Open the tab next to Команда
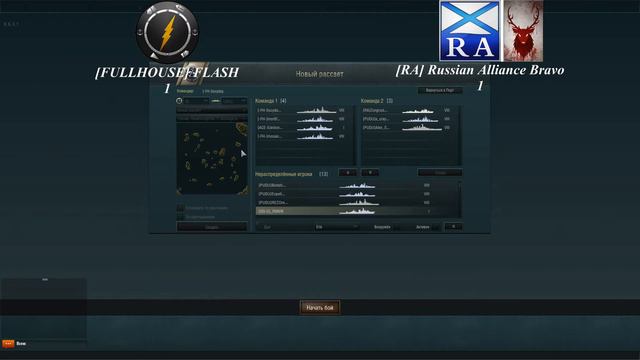The image size is (640, 360). pos(213,91)
